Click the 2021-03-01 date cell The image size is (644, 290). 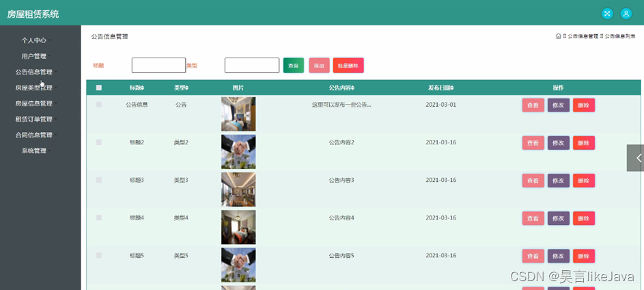[x=440, y=105]
